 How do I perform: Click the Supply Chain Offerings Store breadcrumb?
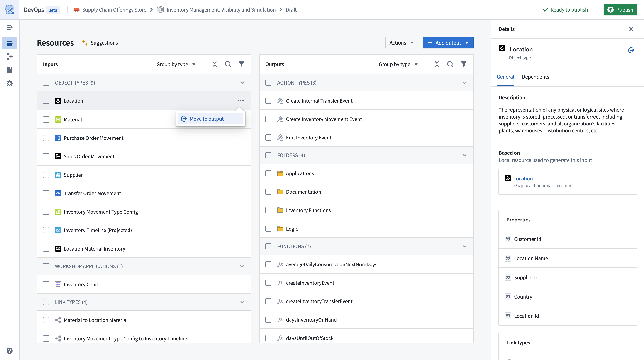pos(114,10)
